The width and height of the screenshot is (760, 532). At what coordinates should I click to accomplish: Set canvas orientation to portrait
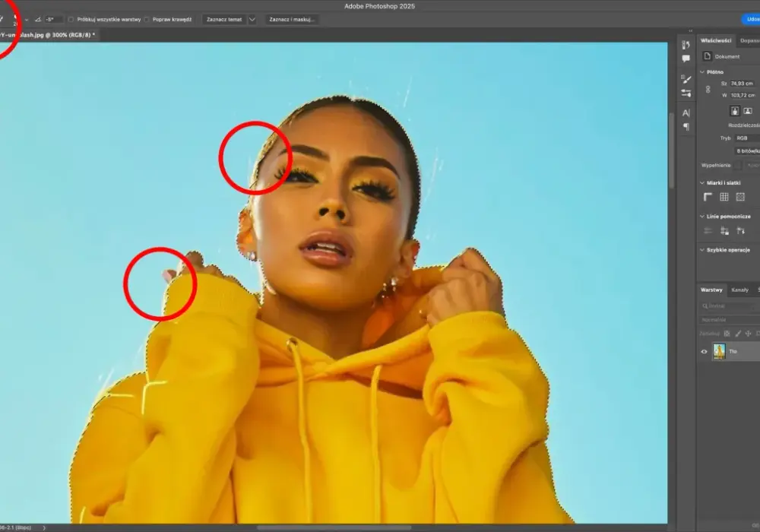pyautogui.click(x=735, y=111)
